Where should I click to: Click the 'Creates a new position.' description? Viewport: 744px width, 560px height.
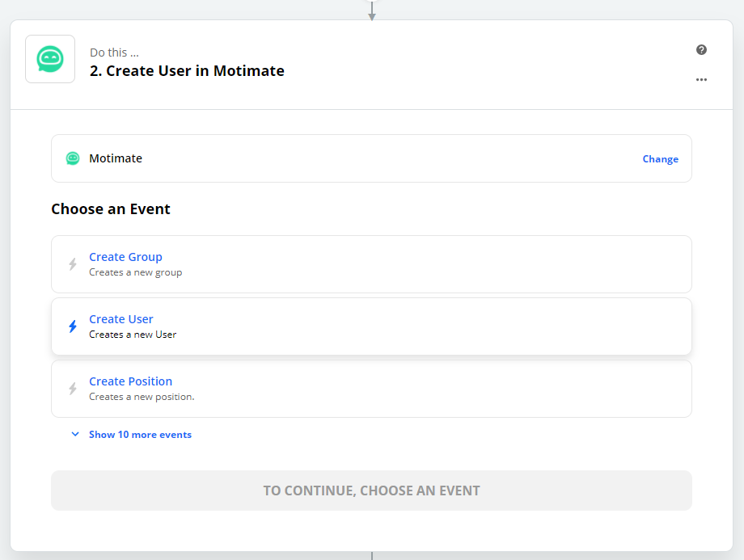coord(142,397)
